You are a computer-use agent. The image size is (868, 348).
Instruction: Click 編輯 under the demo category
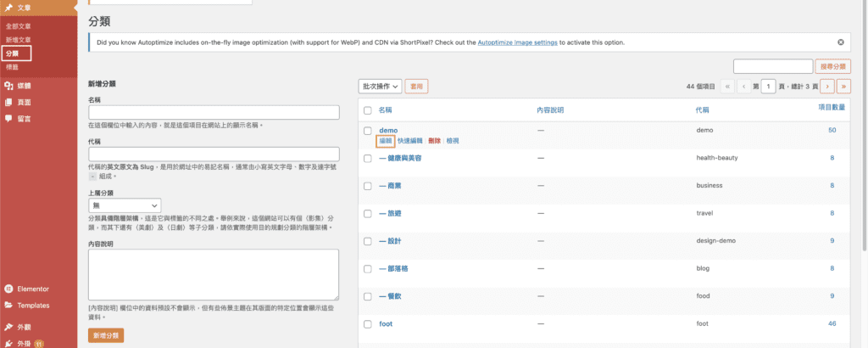pos(386,141)
